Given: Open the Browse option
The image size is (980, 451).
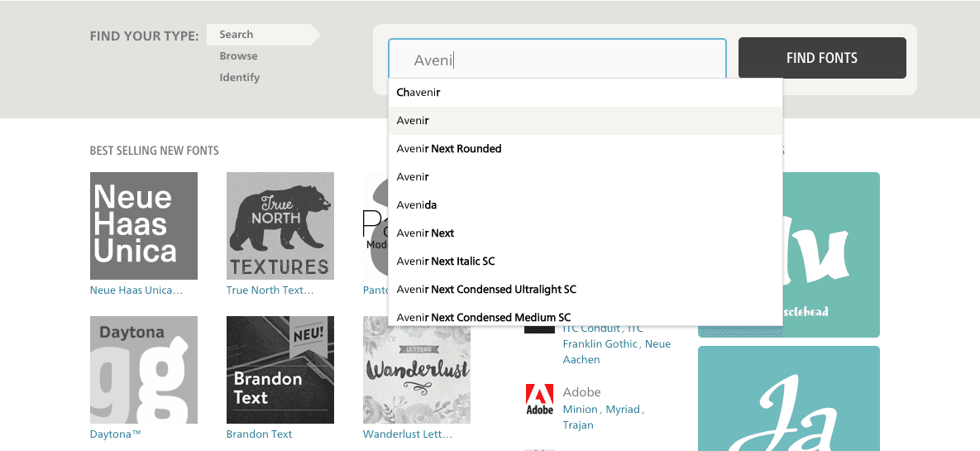Looking at the screenshot, I should [238, 56].
